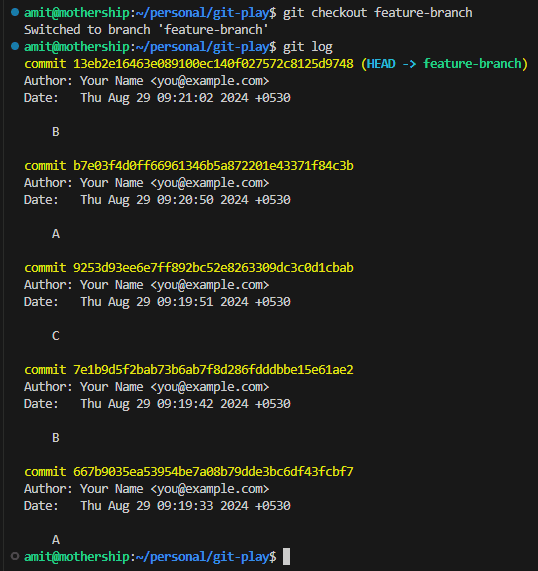Click the grey circle marker at last prompt
The image size is (538, 571).
(15, 556)
